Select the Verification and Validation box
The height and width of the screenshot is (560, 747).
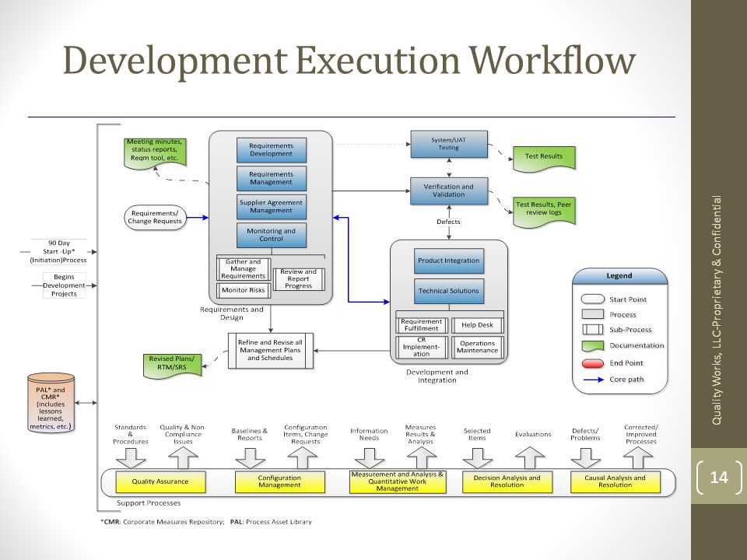449,191
